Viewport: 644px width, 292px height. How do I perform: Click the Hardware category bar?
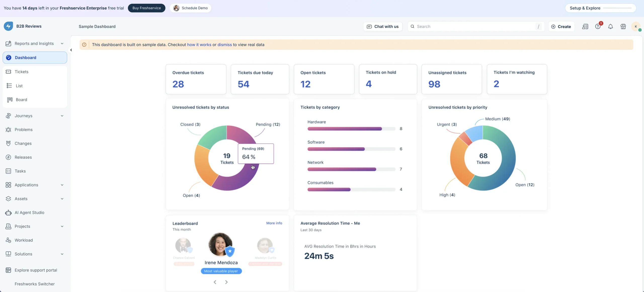point(351,129)
